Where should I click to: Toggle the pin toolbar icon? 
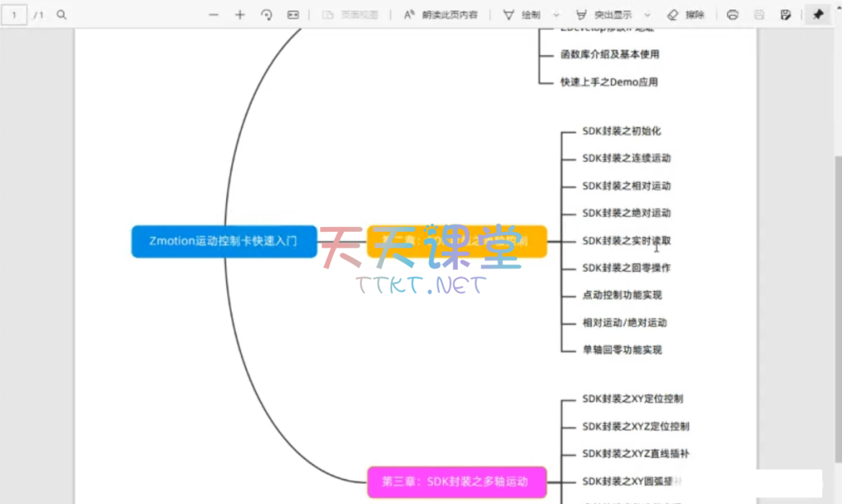(x=817, y=15)
